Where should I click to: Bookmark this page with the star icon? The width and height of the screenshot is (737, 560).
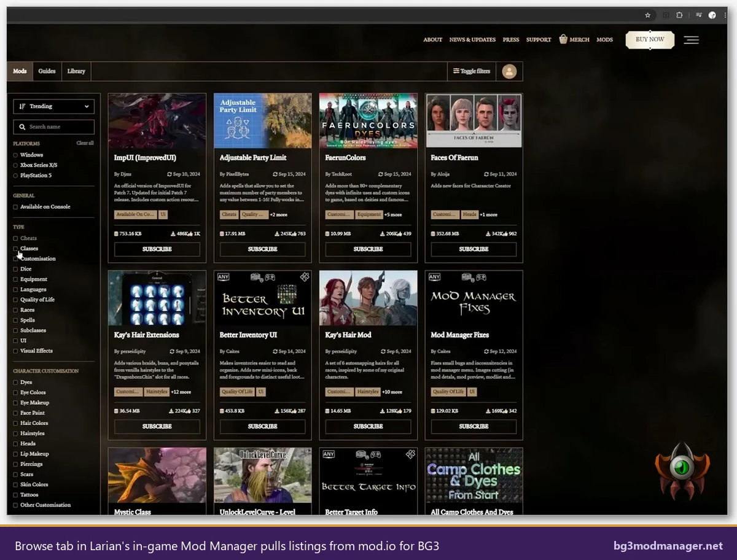647,15
